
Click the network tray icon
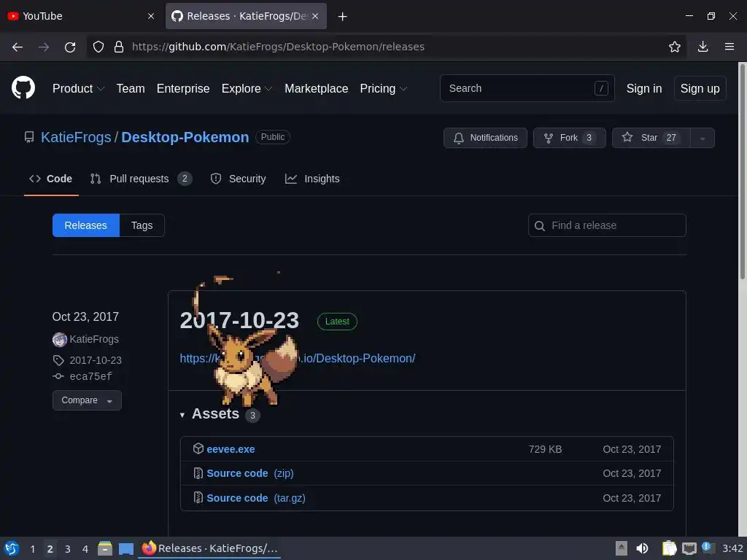689,548
